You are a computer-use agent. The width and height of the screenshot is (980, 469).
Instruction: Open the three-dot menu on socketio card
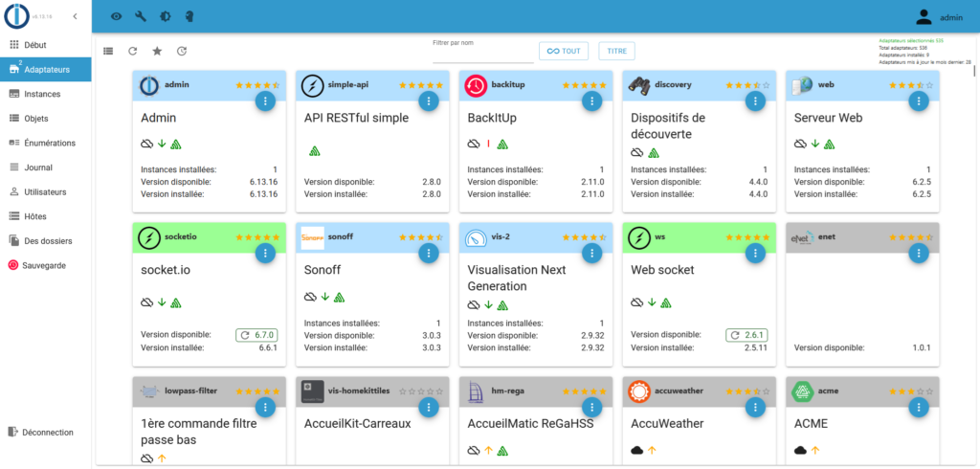click(x=266, y=254)
